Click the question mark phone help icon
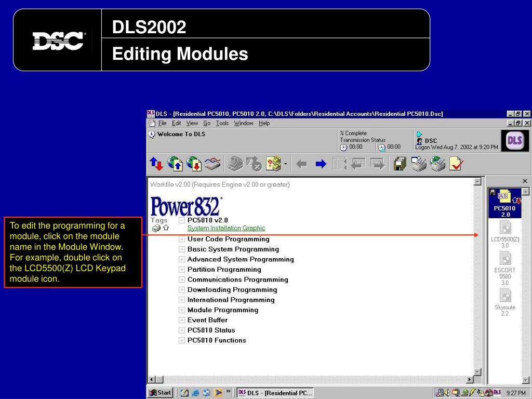Image resolution: width=532 pixels, height=399 pixels. (x=273, y=164)
